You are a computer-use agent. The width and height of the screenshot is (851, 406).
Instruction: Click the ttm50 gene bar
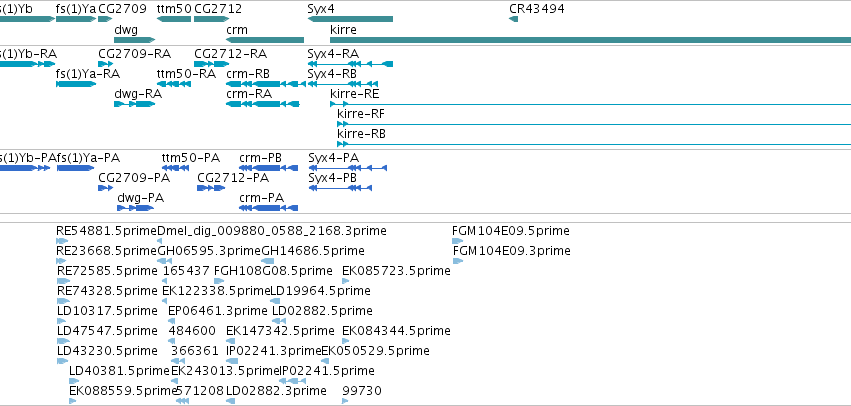174,19
